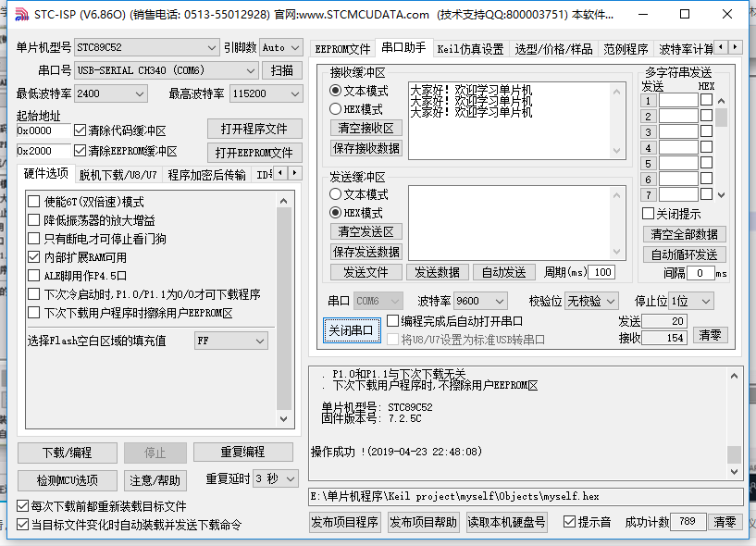Screen dimensions: 756x546
Task: Toggle 关闭提示 checkbox
Action: coord(649,213)
